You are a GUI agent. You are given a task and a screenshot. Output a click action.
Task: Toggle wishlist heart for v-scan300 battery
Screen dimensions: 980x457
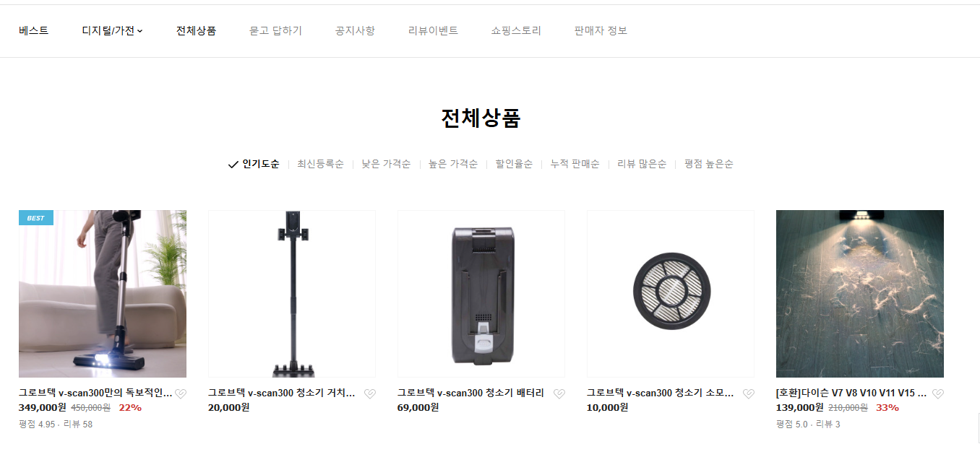point(559,394)
